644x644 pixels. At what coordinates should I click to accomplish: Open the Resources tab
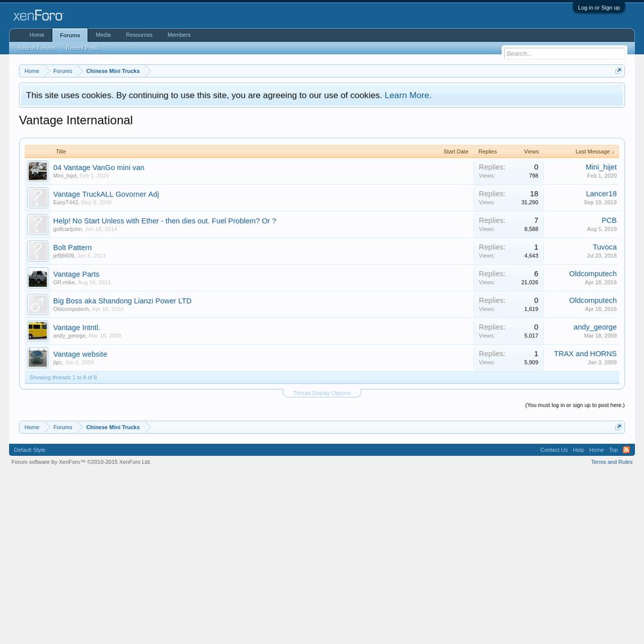[x=139, y=35]
